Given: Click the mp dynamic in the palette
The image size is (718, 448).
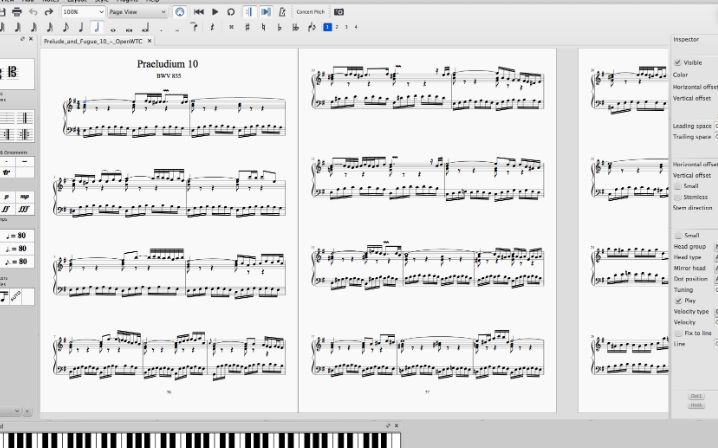Looking at the screenshot, I should pos(22,197).
